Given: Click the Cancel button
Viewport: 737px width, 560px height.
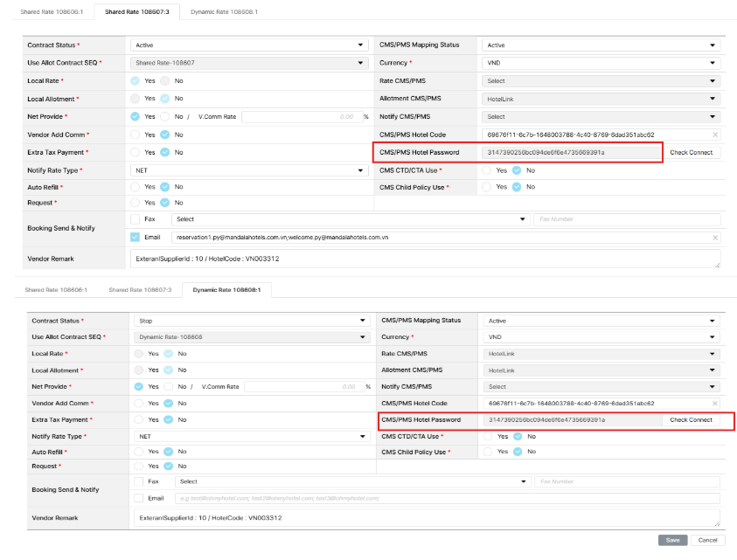Looking at the screenshot, I should coord(707,540).
